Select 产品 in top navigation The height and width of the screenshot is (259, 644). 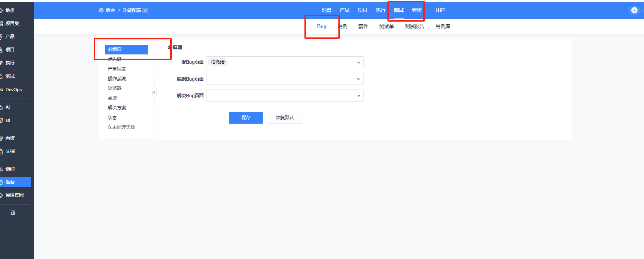[x=345, y=10]
